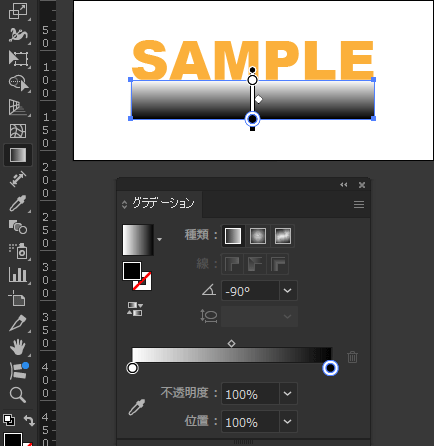Click the gradient preview thumbnail
The width and height of the screenshot is (434, 446).
coord(138,240)
